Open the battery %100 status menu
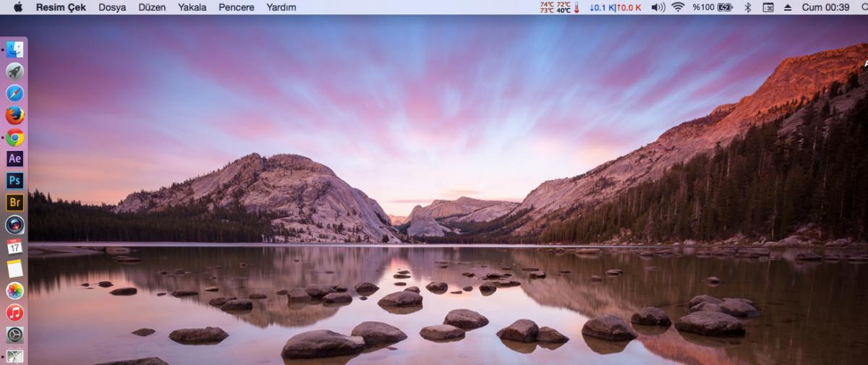The image size is (868, 365). 712,7
